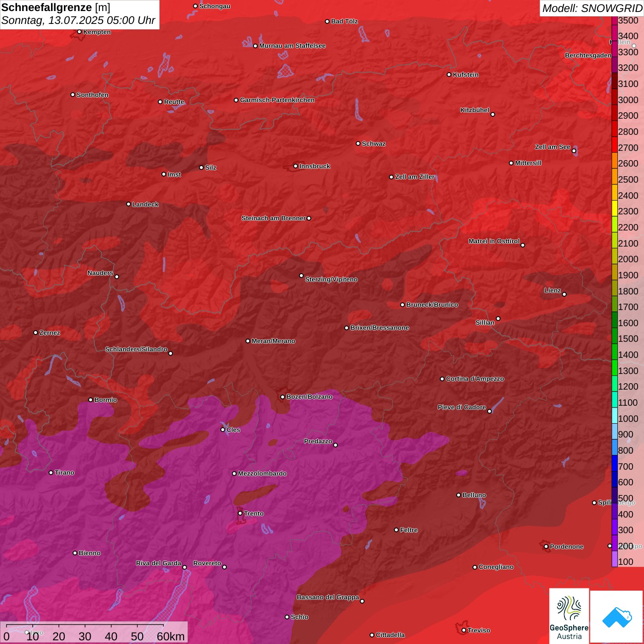Click the 'Zell am See' label

click(552, 147)
